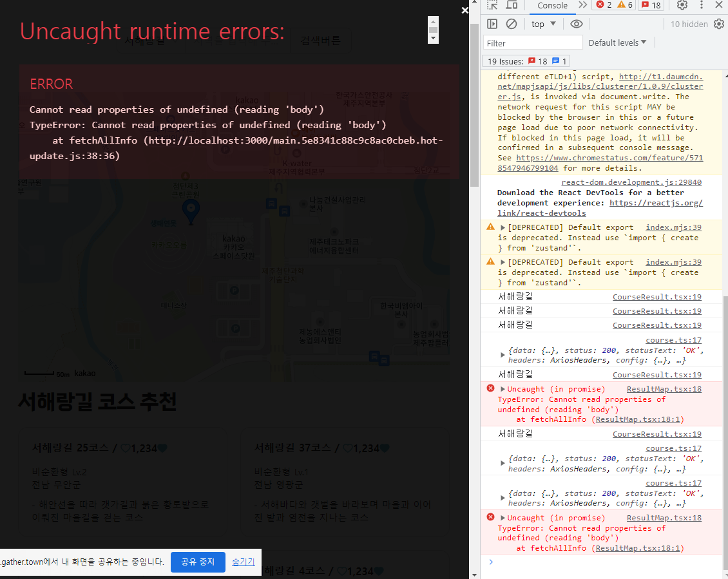Image resolution: width=728 pixels, height=579 pixels.
Task: Open the last CourseResult.tsx:19 source link
Action: [x=657, y=434]
